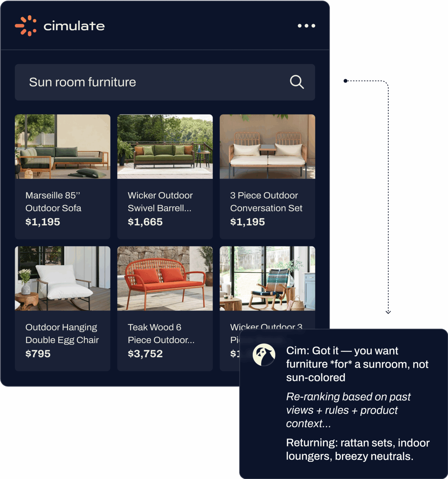View the Wicker Outdoor Swivel Barrell product image
448x479 pixels.
coord(165,147)
